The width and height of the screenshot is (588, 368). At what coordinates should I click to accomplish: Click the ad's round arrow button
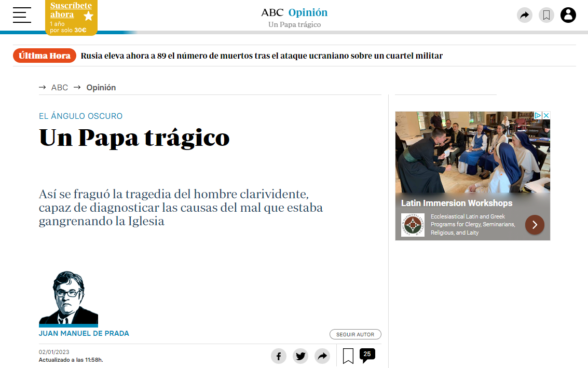pos(535,225)
